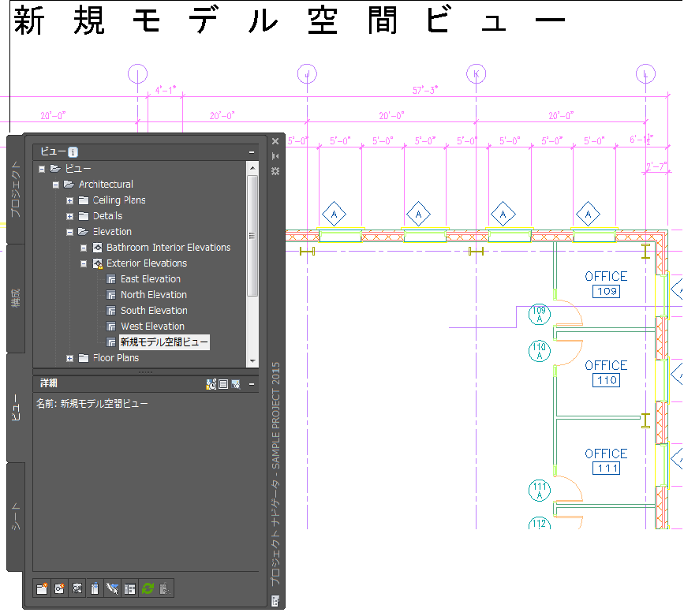The image size is (684, 616).
Task: Expand the Floor Plans folder
Action: pos(69,358)
